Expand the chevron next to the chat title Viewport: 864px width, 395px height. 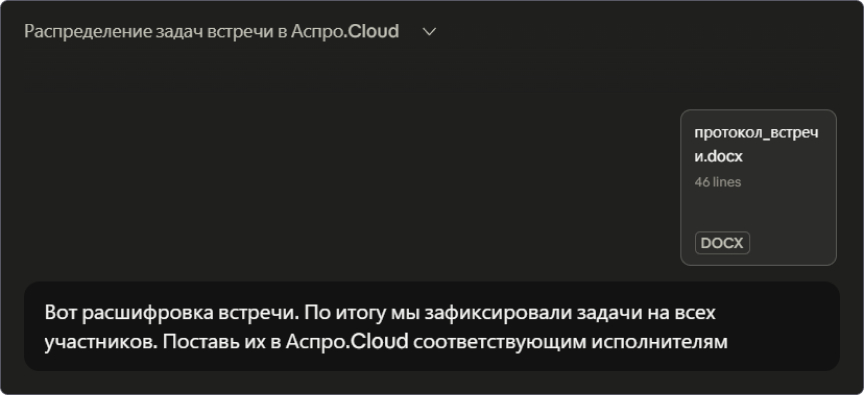tap(429, 32)
